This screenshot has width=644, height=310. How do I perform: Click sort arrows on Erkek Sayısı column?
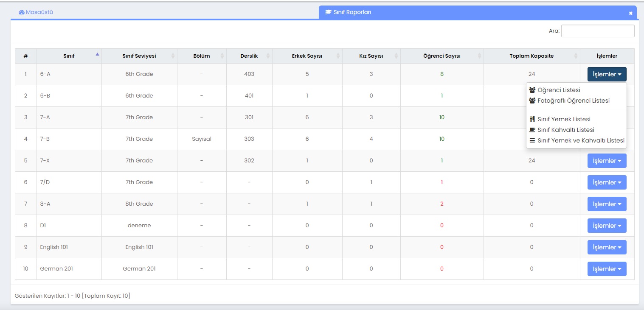coord(338,56)
